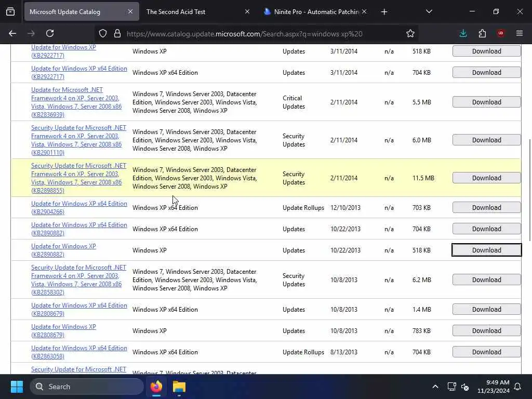532x399 pixels.
Task: Download the 783 KB KB2808679 update
Action: (x=486, y=331)
